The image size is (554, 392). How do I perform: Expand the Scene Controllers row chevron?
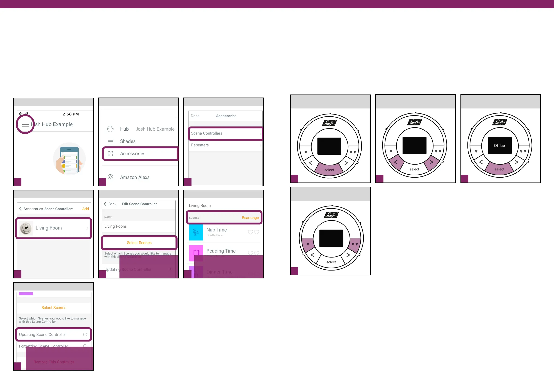pyautogui.click(x=260, y=133)
